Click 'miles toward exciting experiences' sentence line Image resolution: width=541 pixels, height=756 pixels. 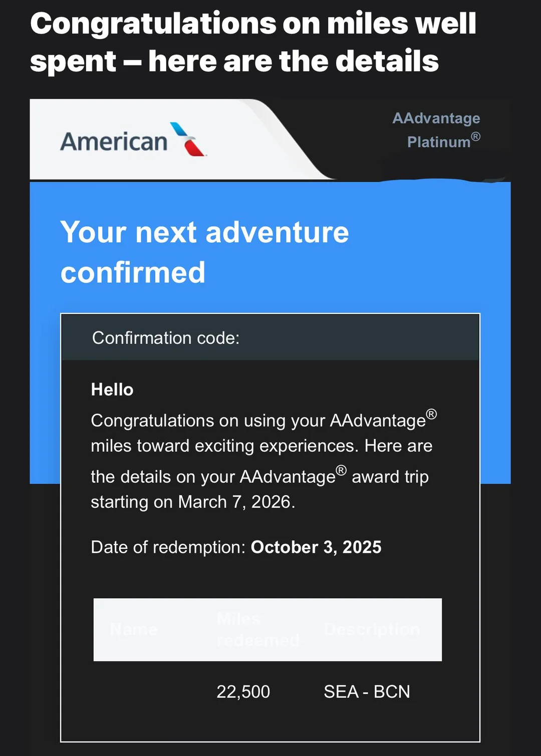(224, 446)
